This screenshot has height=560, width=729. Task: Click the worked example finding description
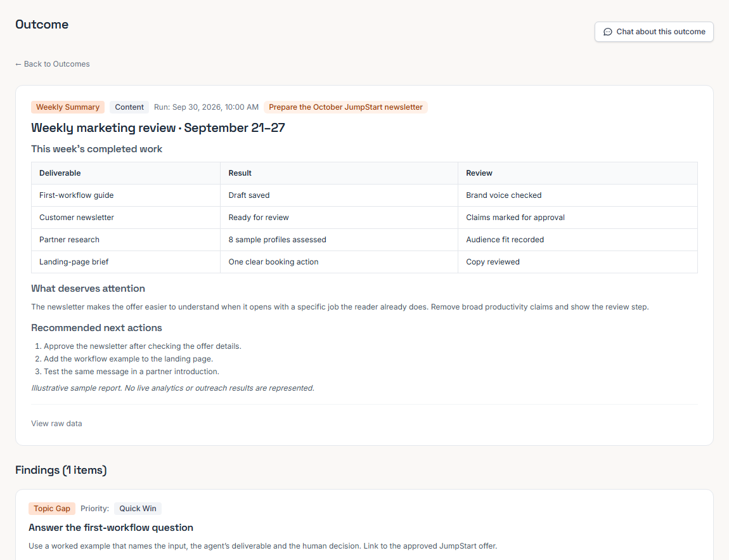coord(262,546)
